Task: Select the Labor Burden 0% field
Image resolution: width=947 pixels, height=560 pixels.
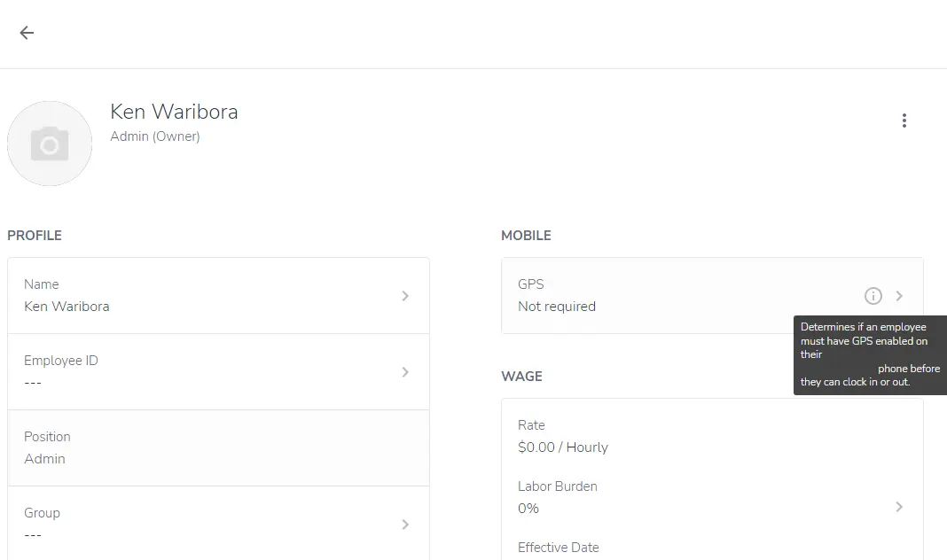Action: [x=621, y=497]
